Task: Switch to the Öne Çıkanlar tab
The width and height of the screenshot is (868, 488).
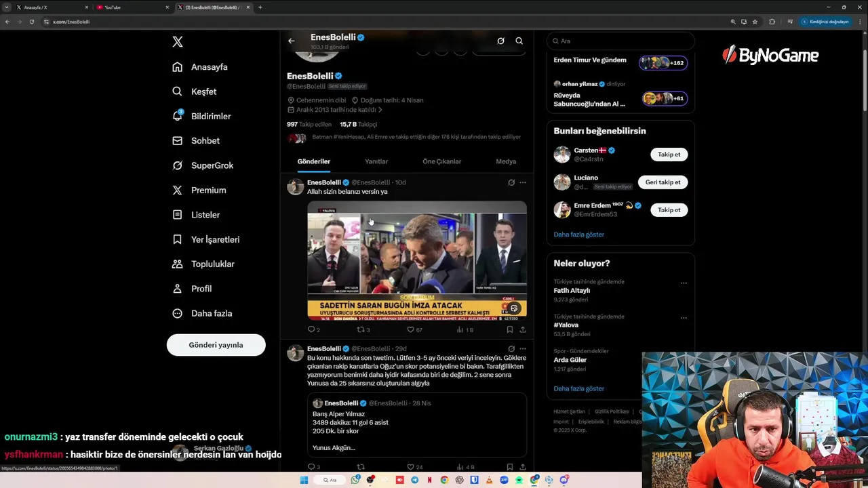Action: click(441, 161)
